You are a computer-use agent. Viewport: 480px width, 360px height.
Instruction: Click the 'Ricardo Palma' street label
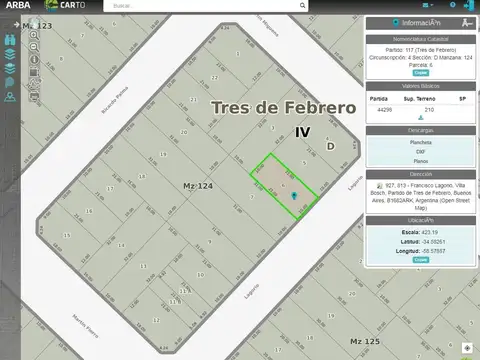pos(115,100)
